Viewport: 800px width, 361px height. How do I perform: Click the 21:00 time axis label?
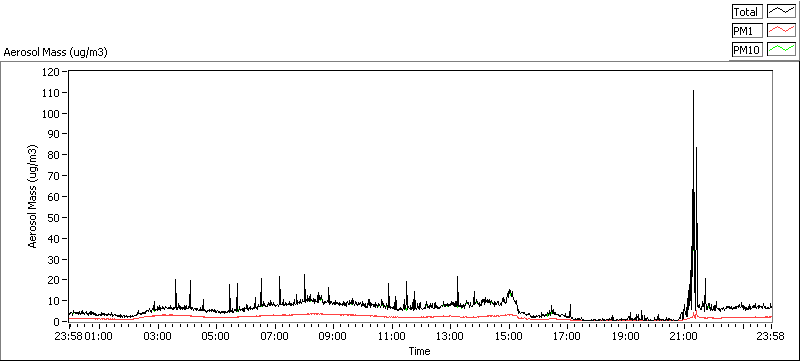tap(684, 336)
